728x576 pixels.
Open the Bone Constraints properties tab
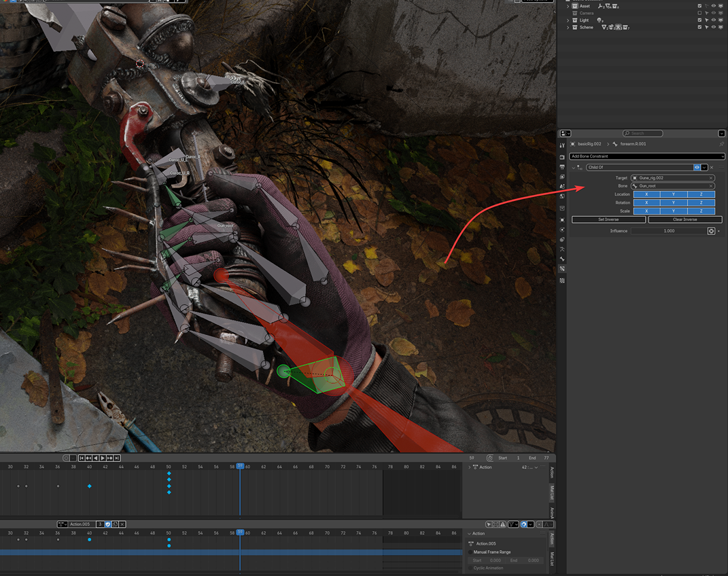point(562,269)
